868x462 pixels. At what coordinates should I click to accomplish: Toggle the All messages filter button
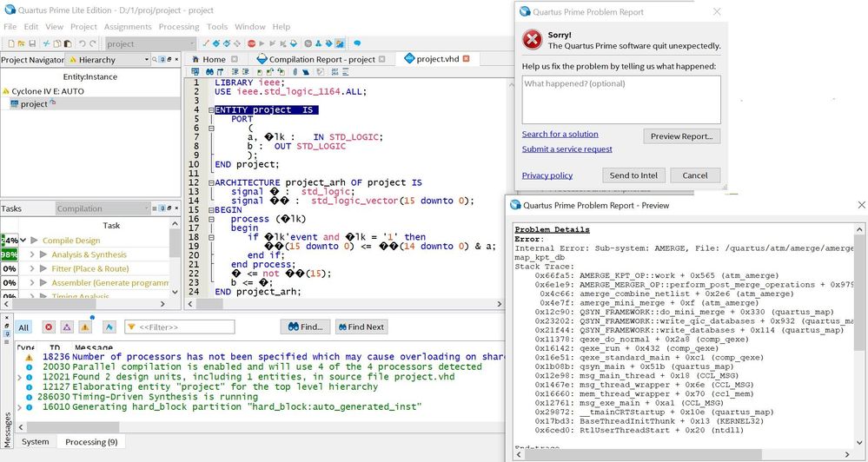(23, 327)
